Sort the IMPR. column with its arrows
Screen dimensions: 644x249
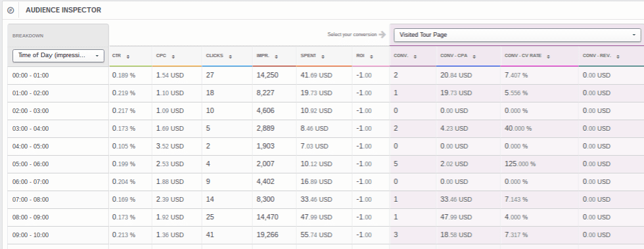pos(277,57)
